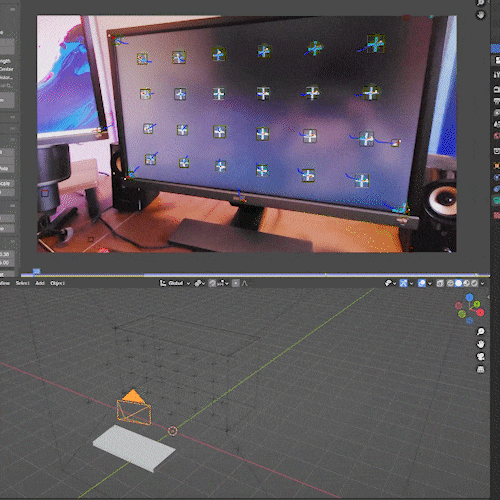This screenshot has width=500, height=500.
Task: Click the zoom magnifier in 3D viewport
Action: tap(480, 331)
